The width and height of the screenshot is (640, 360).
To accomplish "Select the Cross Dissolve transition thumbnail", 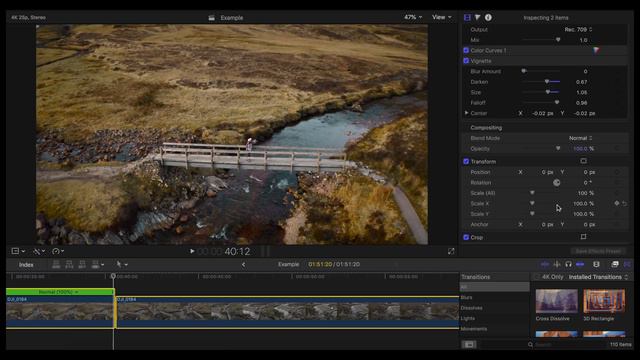I will pos(556,301).
